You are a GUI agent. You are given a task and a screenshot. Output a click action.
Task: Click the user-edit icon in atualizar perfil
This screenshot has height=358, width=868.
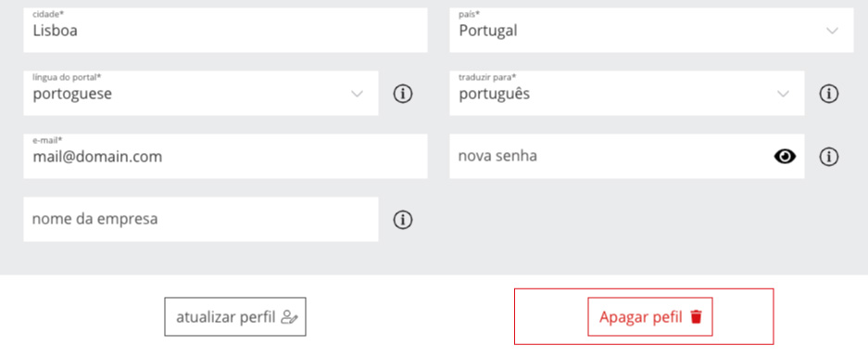pos(290,317)
